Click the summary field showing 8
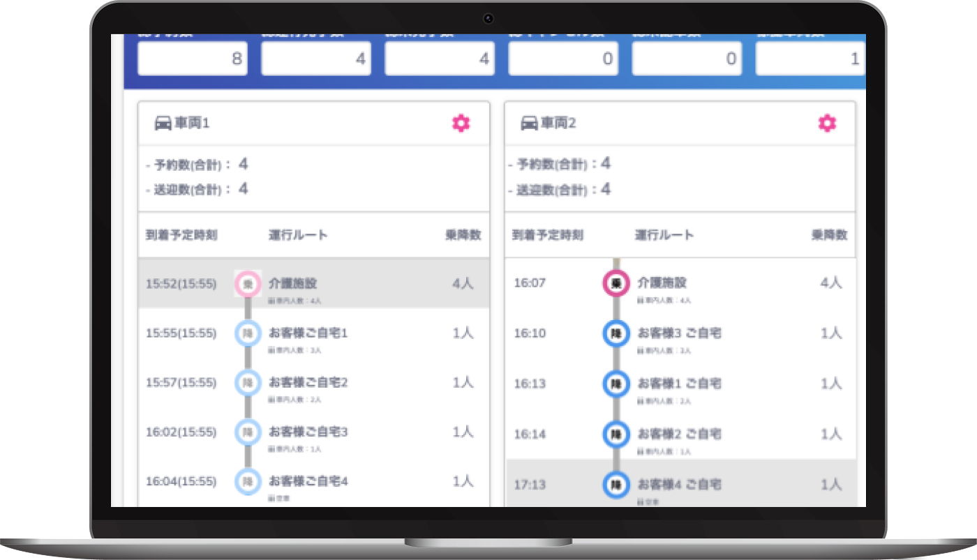977x560 pixels. point(193,59)
